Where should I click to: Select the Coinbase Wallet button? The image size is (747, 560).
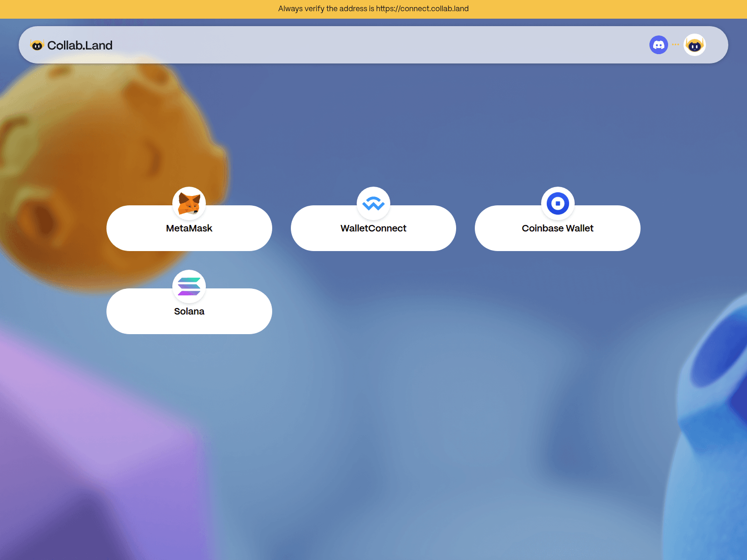click(x=557, y=228)
